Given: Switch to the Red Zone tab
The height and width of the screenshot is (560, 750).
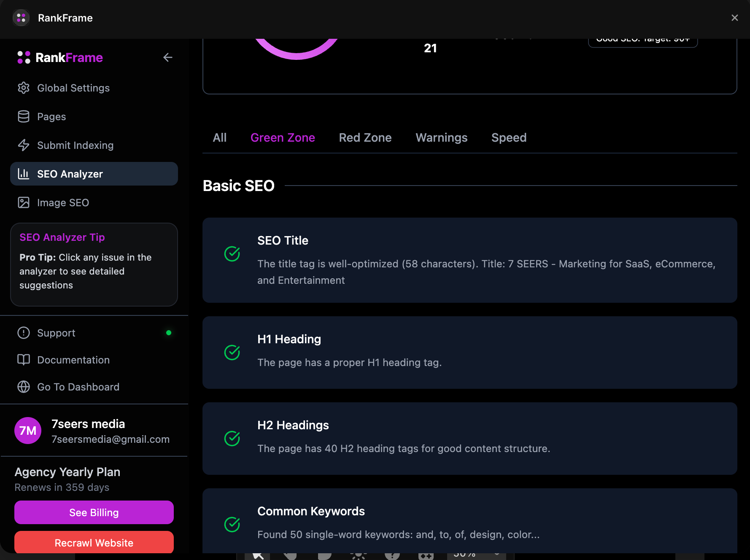Looking at the screenshot, I should 365,137.
